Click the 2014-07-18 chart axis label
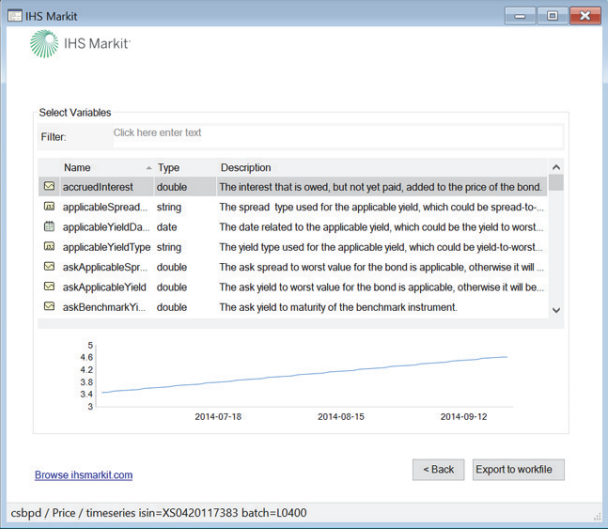608x529 pixels. [x=218, y=417]
